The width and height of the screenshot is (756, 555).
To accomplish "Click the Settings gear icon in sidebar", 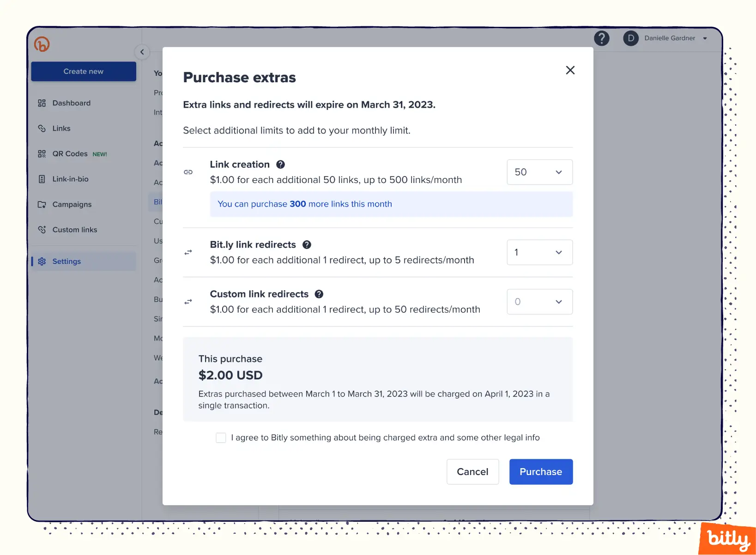I will [x=42, y=262].
